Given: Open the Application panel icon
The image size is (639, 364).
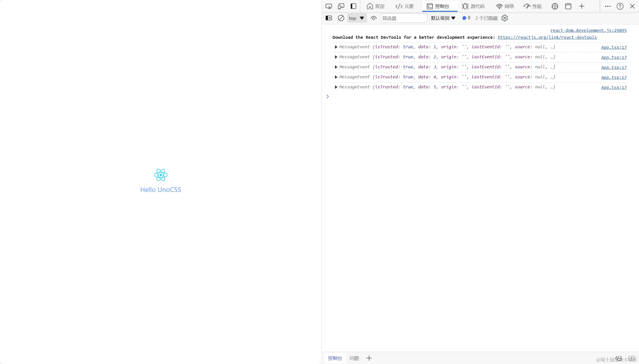Looking at the screenshot, I should point(568,6).
